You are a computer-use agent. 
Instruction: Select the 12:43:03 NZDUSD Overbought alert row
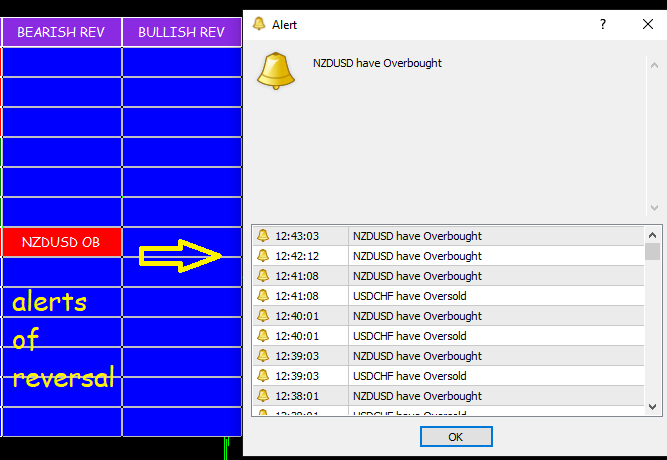tap(448, 236)
